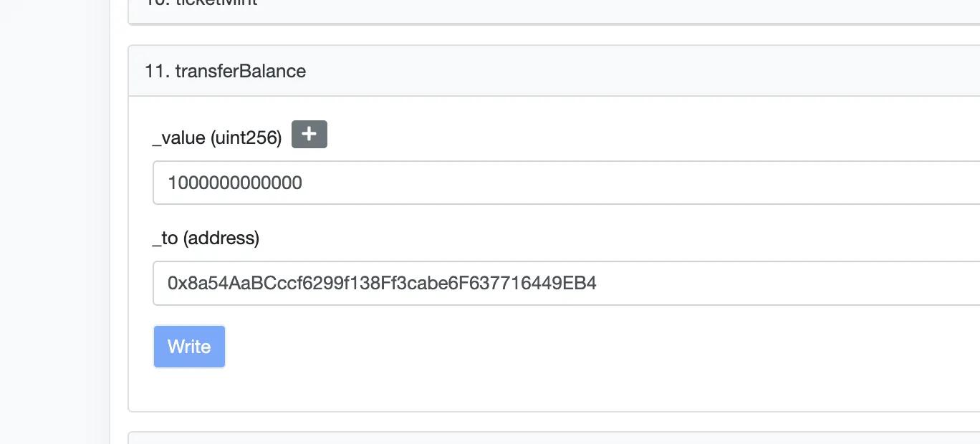Place cursor at end of the address
The height and width of the screenshot is (444, 980).
click(x=597, y=284)
